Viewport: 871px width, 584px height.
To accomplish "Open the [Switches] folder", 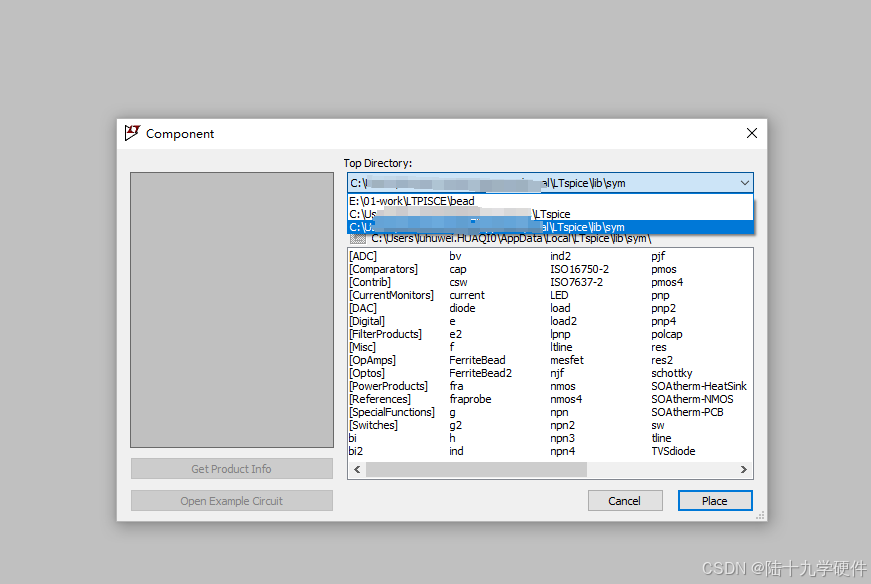I will point(373,425).
